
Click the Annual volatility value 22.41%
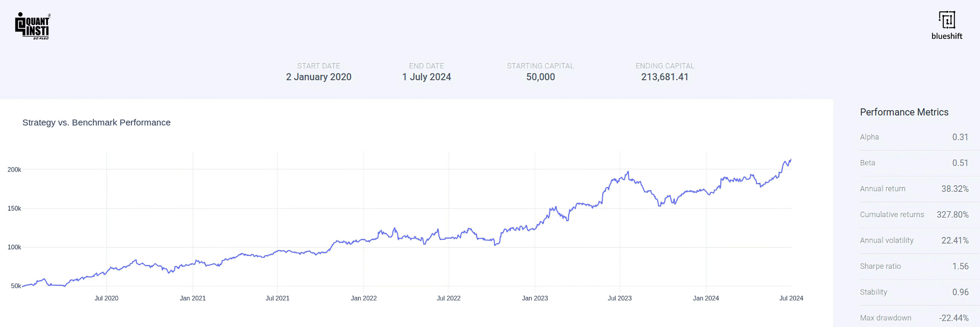[955, 241]
